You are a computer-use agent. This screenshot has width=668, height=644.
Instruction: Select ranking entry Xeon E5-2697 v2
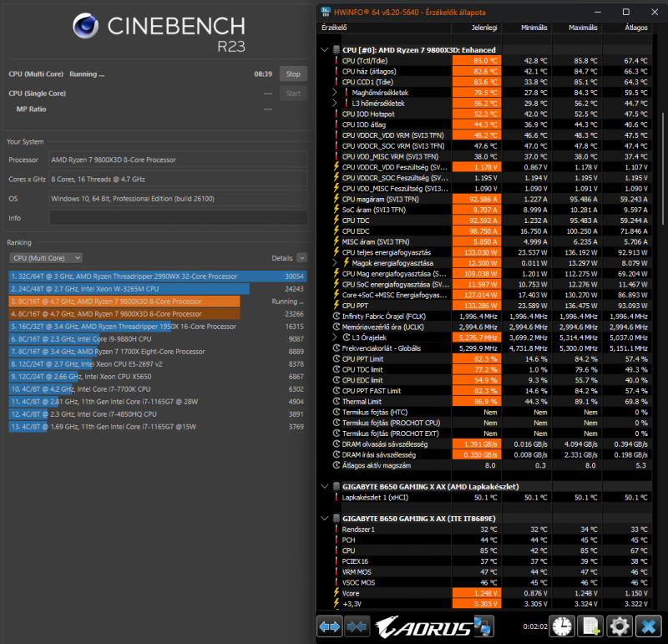tap(158, 364)
